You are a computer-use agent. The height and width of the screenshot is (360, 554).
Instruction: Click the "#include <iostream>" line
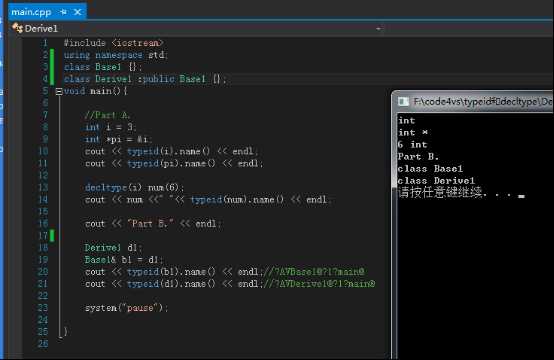pyautogui.click(x=113, y=43)
